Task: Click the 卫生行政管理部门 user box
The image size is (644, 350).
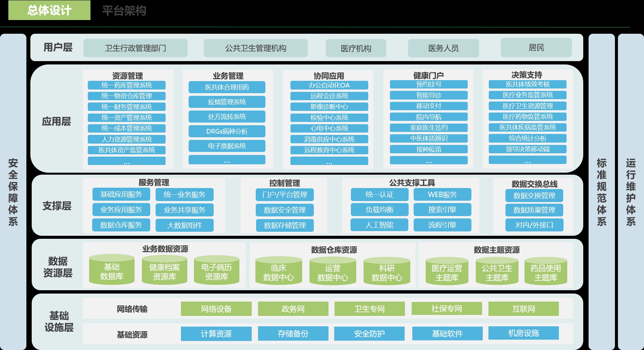Action: point(135,48)
